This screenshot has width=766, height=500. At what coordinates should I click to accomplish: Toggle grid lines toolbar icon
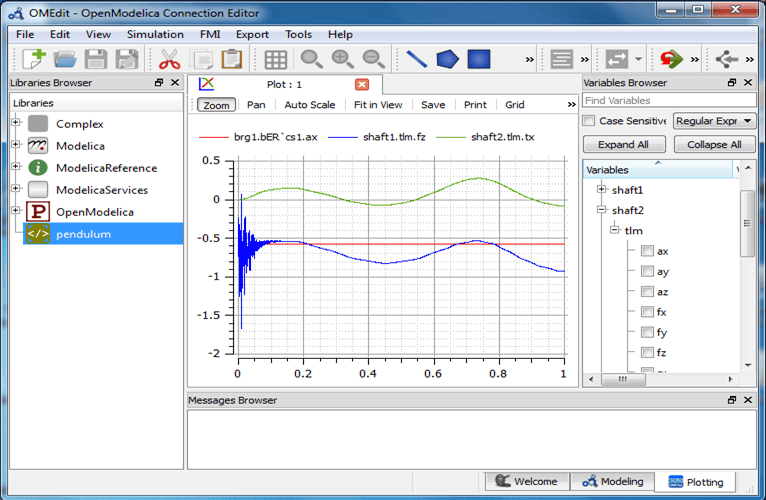pyautogui.click(x=276, y=60)
